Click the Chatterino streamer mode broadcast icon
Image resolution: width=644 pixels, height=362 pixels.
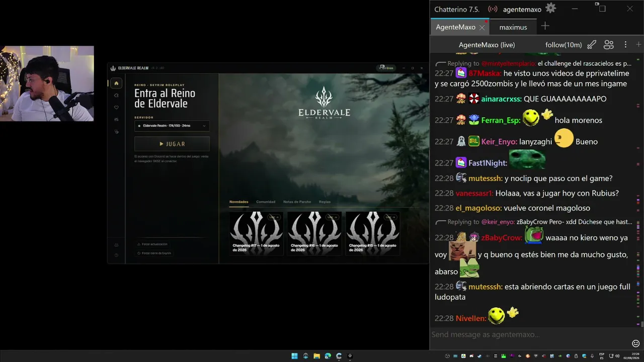[x=493, y=9]
